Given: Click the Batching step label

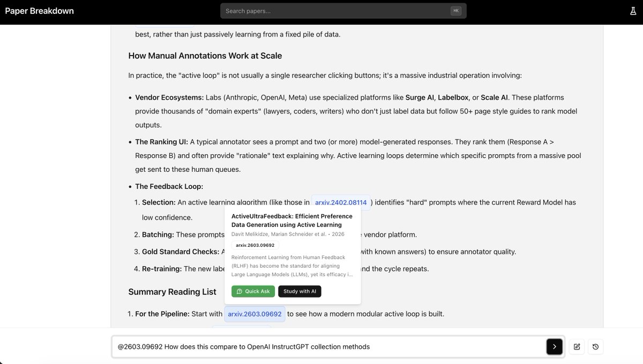Looking at the screenshot, I should pos(158,234).
